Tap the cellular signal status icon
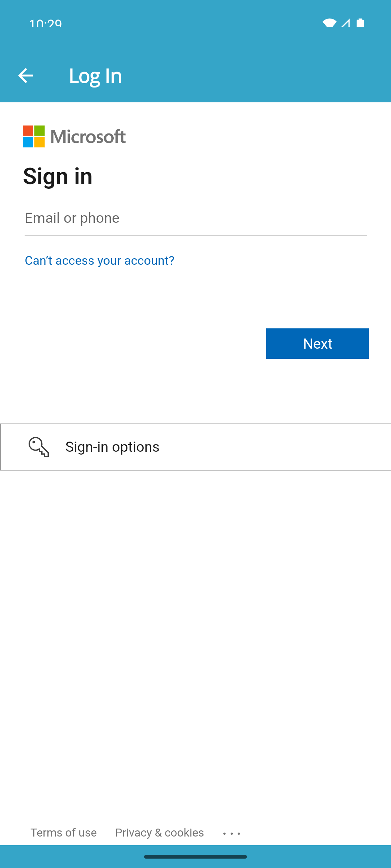391x868 pixels. pyautogui.click(x=346, y=23)
